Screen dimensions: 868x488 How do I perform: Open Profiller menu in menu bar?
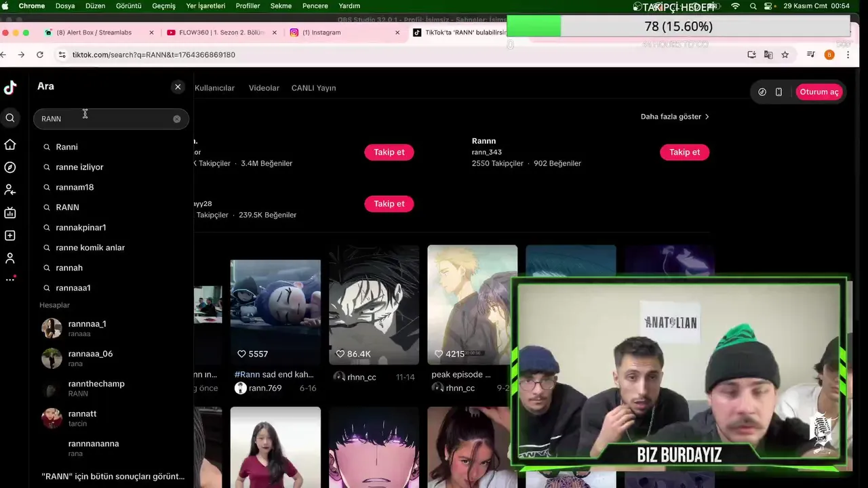point(248,6)
